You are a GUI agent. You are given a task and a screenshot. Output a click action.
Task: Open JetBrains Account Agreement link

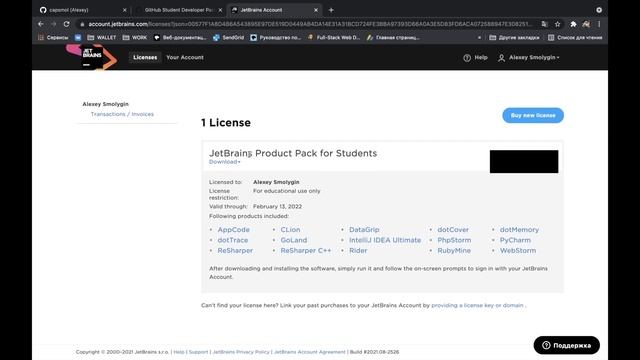(309, 352)
